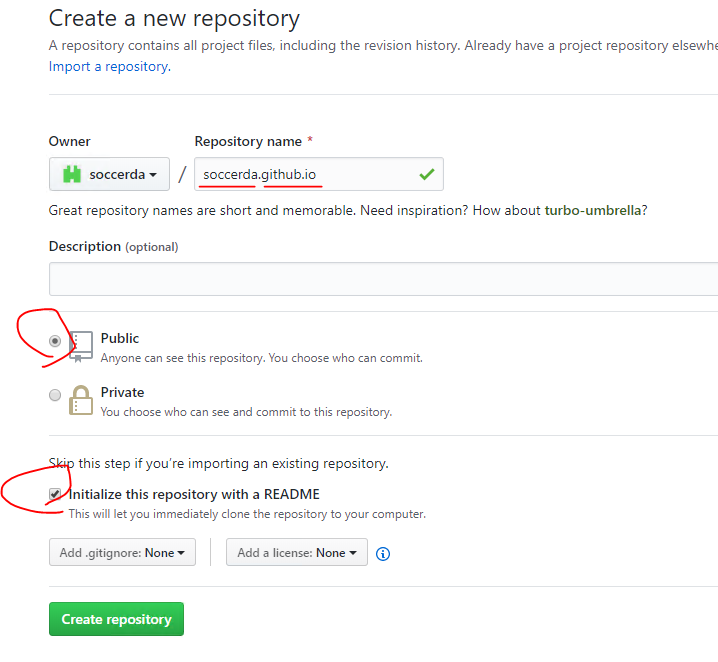Click the Initialize this repository with a README label
The width and height of the screenshot is (718, 662).
coord(194,494)
